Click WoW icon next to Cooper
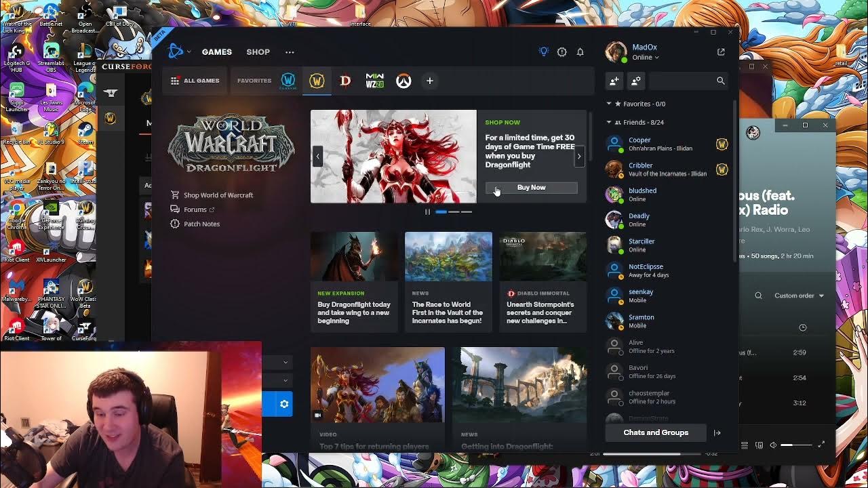868x488 pixels. (x=722, y=144)
